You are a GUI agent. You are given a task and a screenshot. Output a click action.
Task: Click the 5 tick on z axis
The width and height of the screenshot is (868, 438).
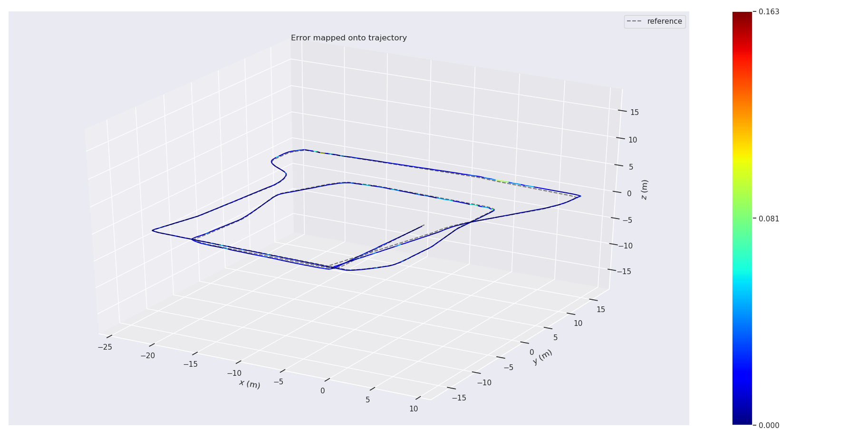coord(631,167)
